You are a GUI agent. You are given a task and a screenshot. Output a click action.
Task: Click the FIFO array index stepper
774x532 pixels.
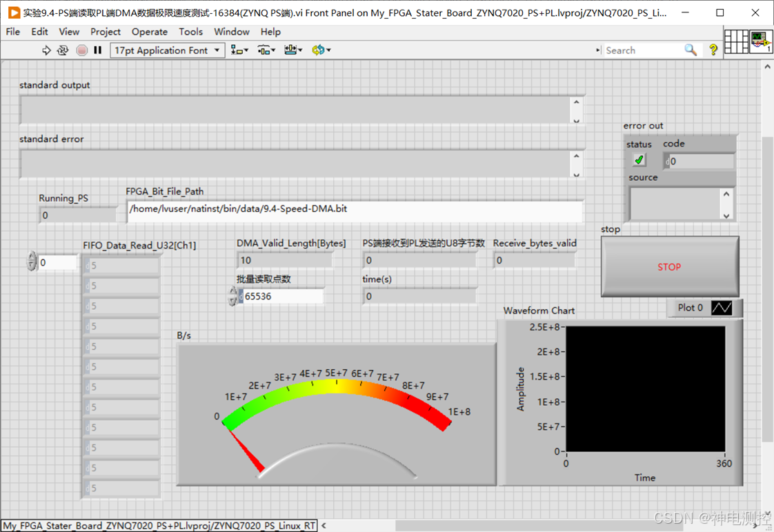tap(32, 261)
